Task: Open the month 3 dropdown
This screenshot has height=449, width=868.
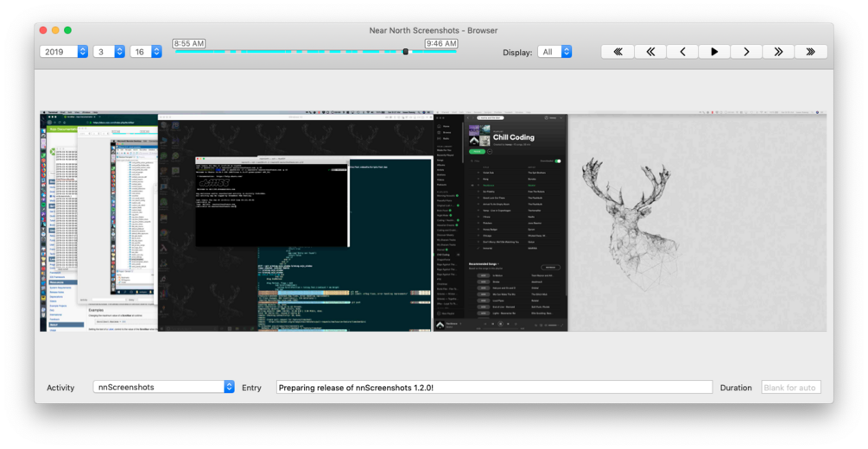Action: tap(109, 52)
